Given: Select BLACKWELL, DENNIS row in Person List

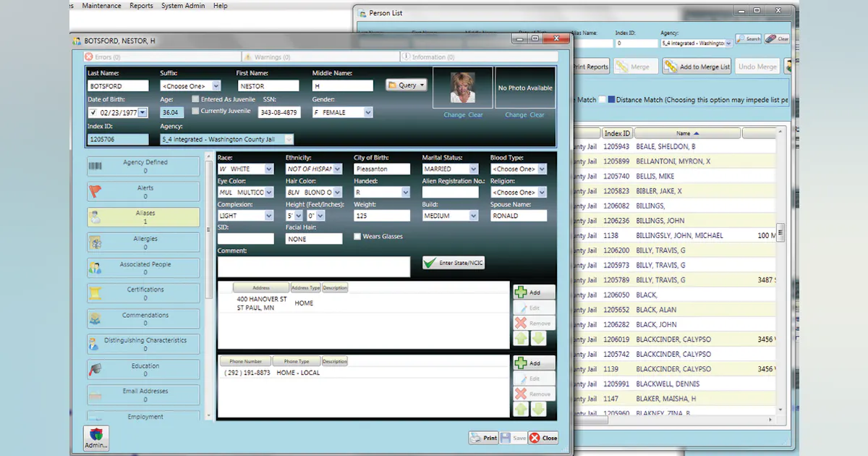Looking at the screenshot, I should pyautogui.click(x=676, y=384).
